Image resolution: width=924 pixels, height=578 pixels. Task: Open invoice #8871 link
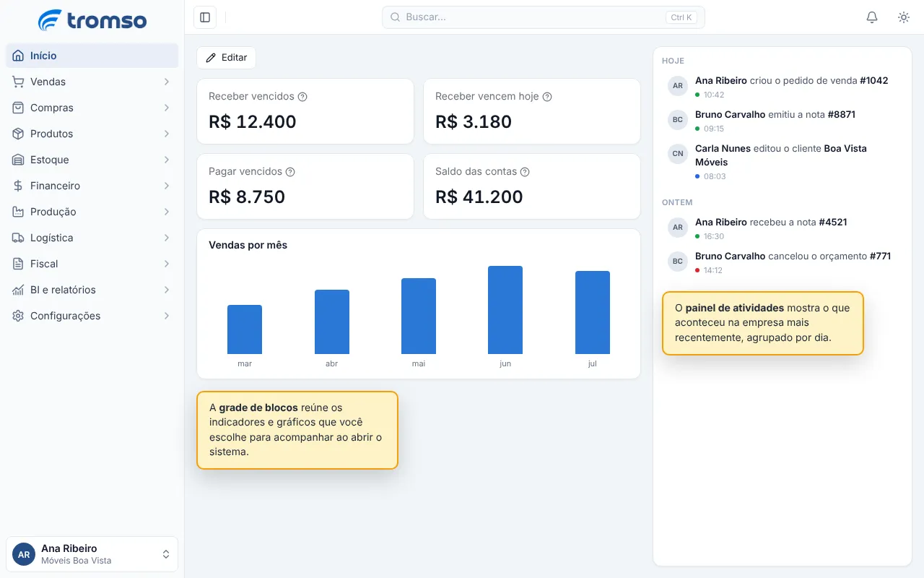842,115
